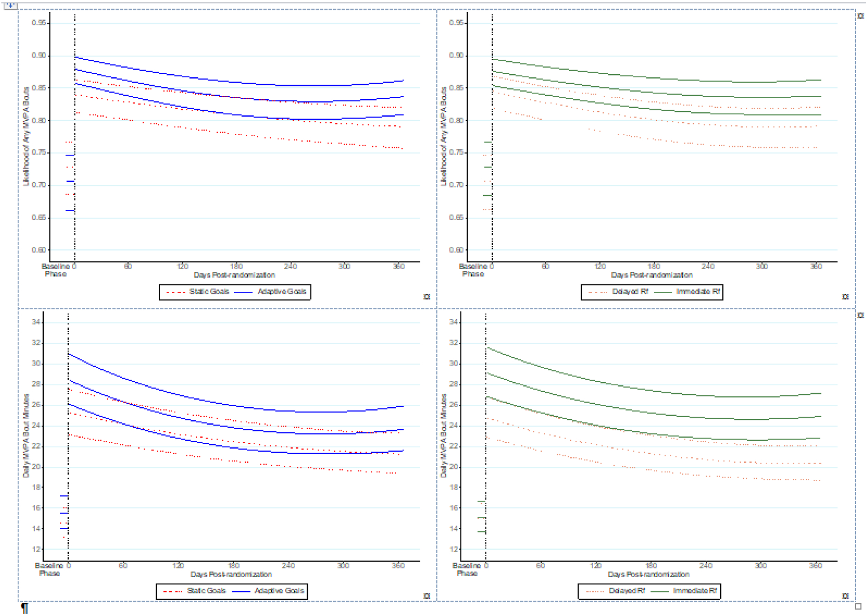Click 'Baseline Phase' label in top Static/Adaptive chart
This screenshot has width=868, height=616.
point(56,270)
